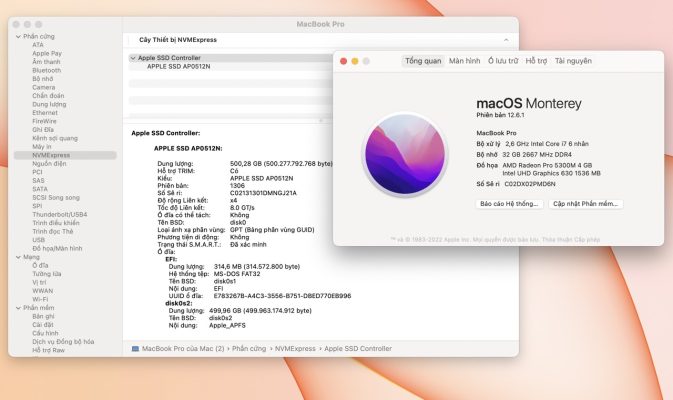Click NVMExpress in the path bar

(295, 349)
